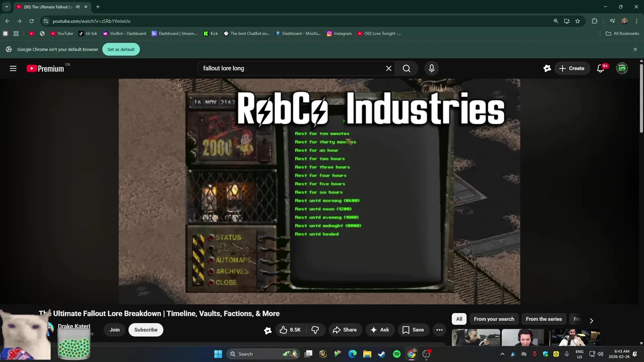Open Chrome extensions puzzle icon
The width and height of the screenshot is (644, 362).
[595, 21]
